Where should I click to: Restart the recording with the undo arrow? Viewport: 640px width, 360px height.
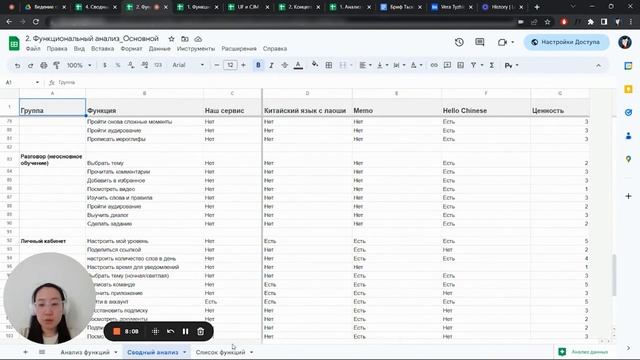pyautogui.click(x=171, y=331)
